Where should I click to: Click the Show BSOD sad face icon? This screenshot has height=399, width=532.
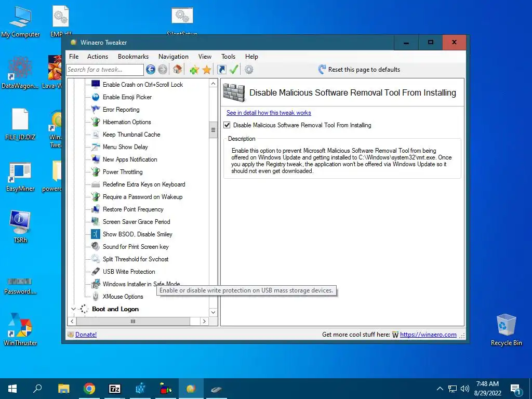96,234
